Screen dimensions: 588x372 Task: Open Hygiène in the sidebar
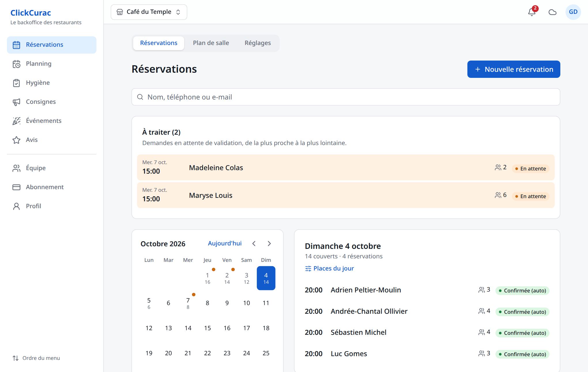52,83
